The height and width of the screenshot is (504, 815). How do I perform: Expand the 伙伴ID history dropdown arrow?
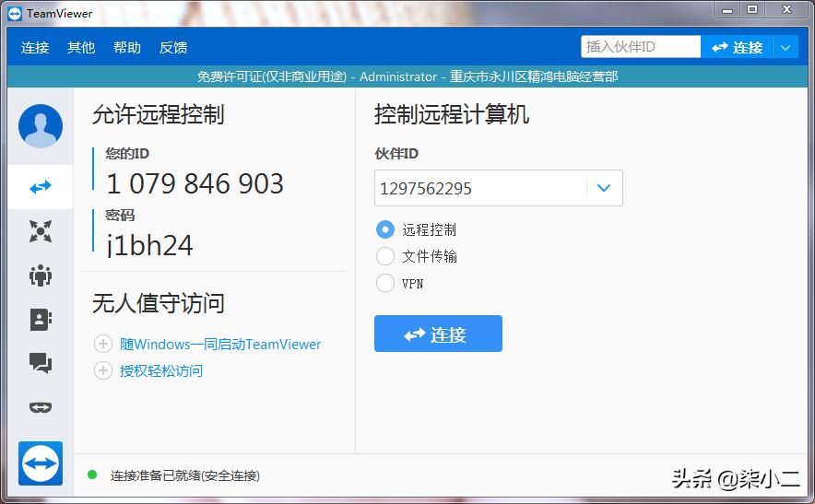604,188
